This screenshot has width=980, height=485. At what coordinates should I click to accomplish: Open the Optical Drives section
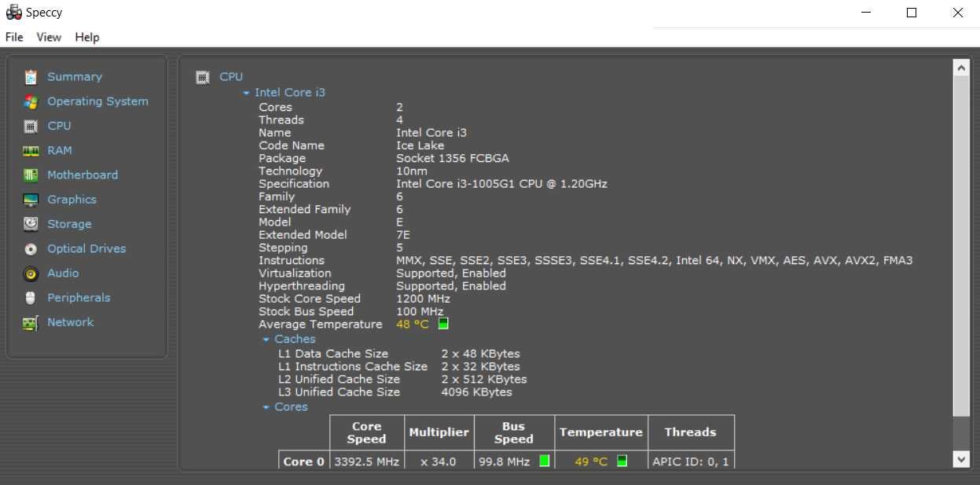(86, 248)
